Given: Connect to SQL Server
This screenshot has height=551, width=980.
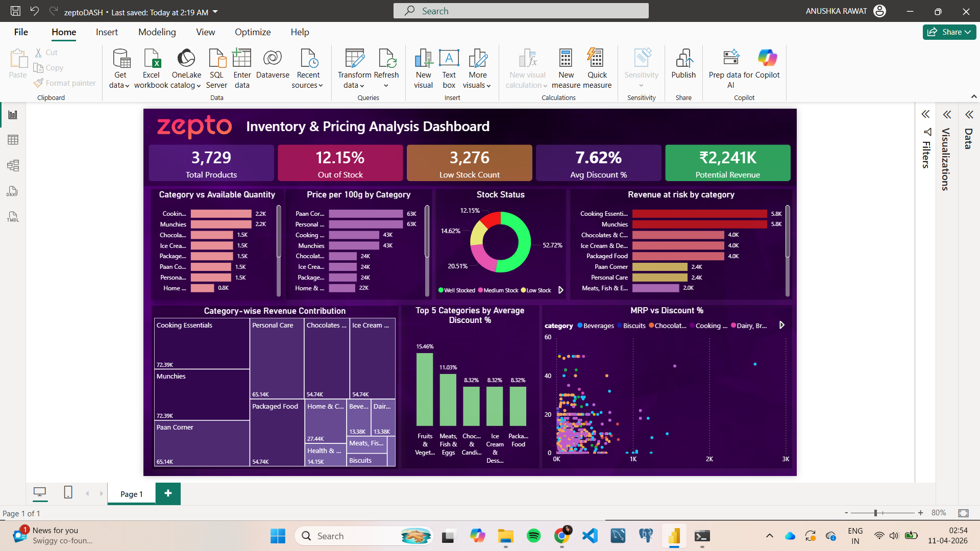Looking at the screenshot, I should click(x=216, y=69).
